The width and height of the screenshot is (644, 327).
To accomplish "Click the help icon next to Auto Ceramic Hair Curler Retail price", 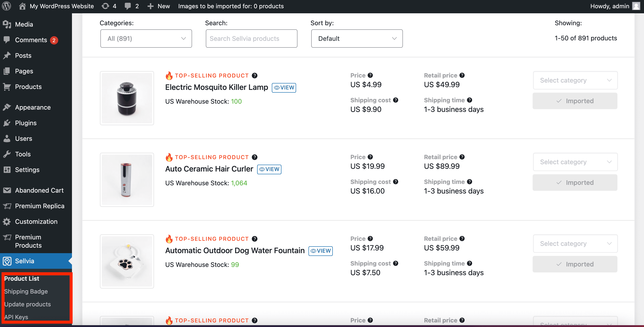I will click(x=462, y=157).
